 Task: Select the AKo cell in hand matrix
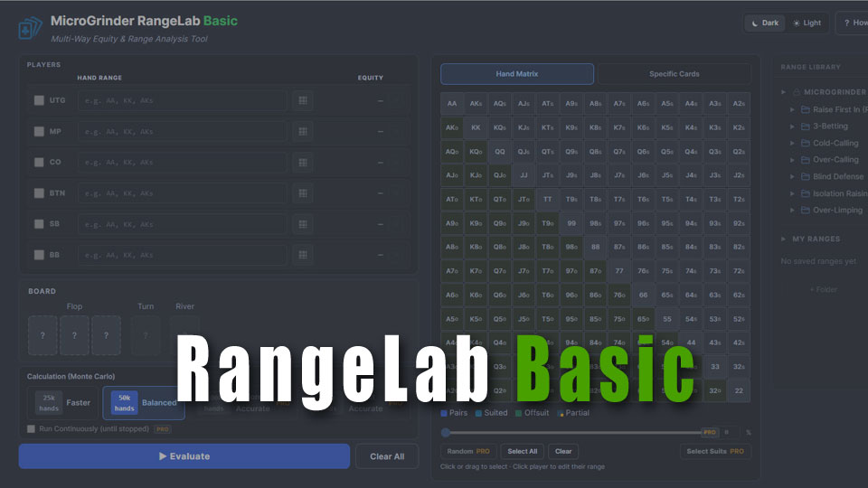[x=452, y=127]
